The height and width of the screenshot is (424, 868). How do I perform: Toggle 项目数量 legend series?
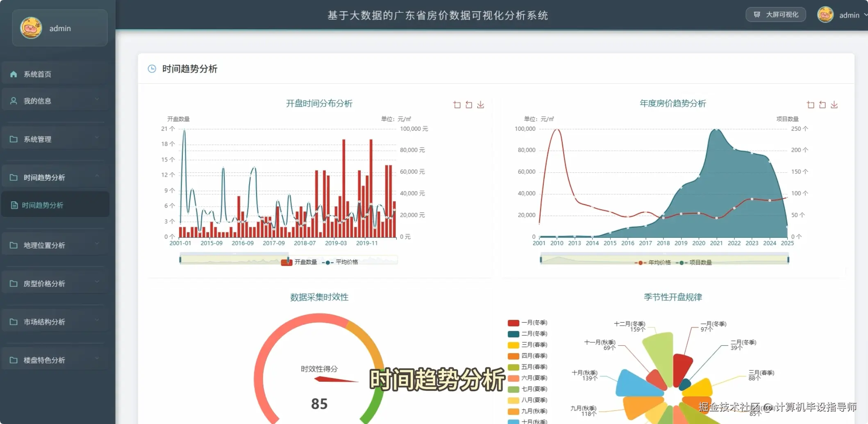(x=693, y=263)
